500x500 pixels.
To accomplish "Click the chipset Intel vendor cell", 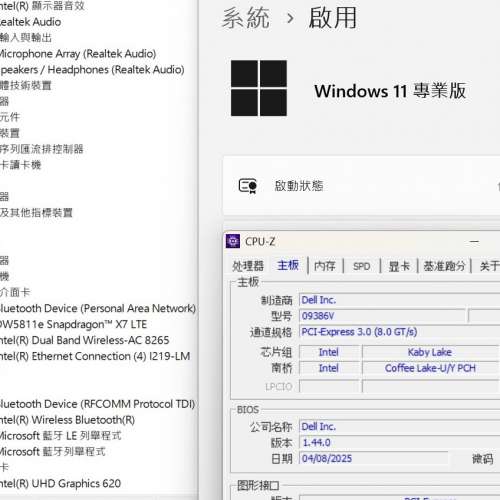I will click(x=329, y=352).
